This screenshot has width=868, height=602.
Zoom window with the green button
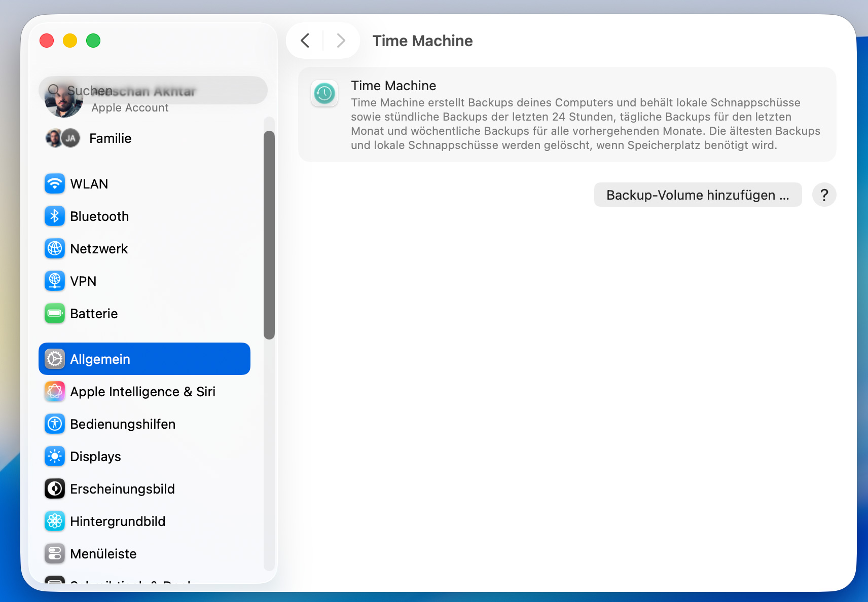[93, 41]
